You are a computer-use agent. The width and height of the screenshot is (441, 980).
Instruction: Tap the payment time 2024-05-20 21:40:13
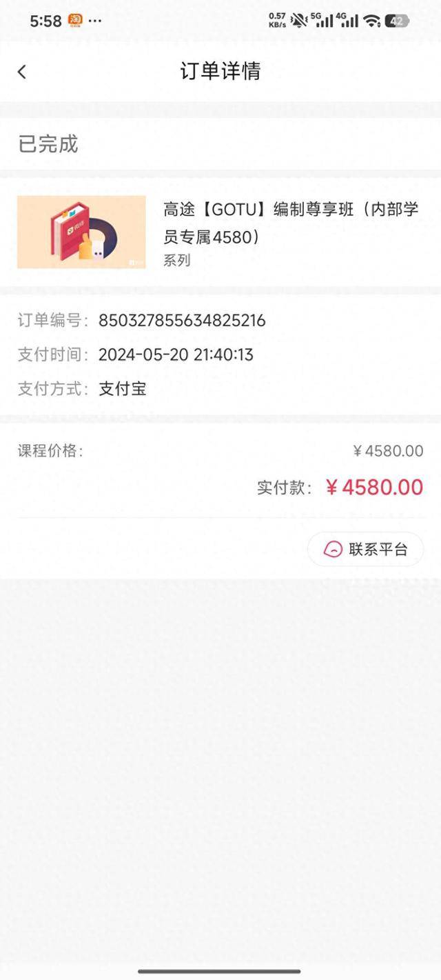click(176, 354)
